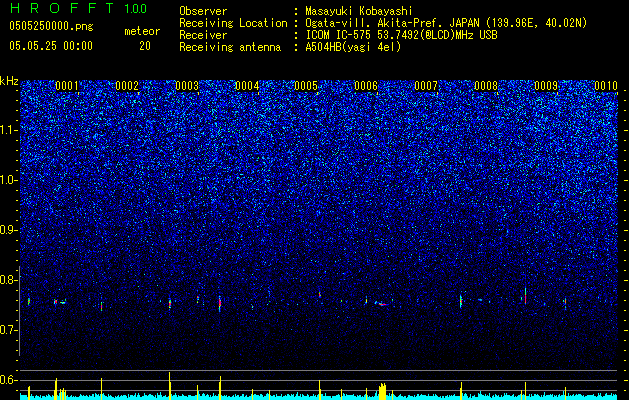Click the time marker 0004
The image size is (629, 400).
tap(247, 86)
